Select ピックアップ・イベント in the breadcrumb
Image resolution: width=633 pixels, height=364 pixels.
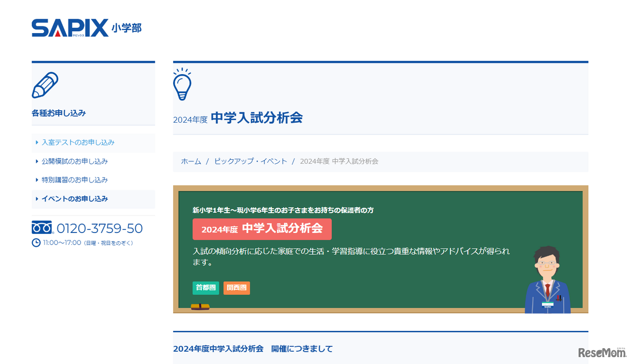click(250, 161)
